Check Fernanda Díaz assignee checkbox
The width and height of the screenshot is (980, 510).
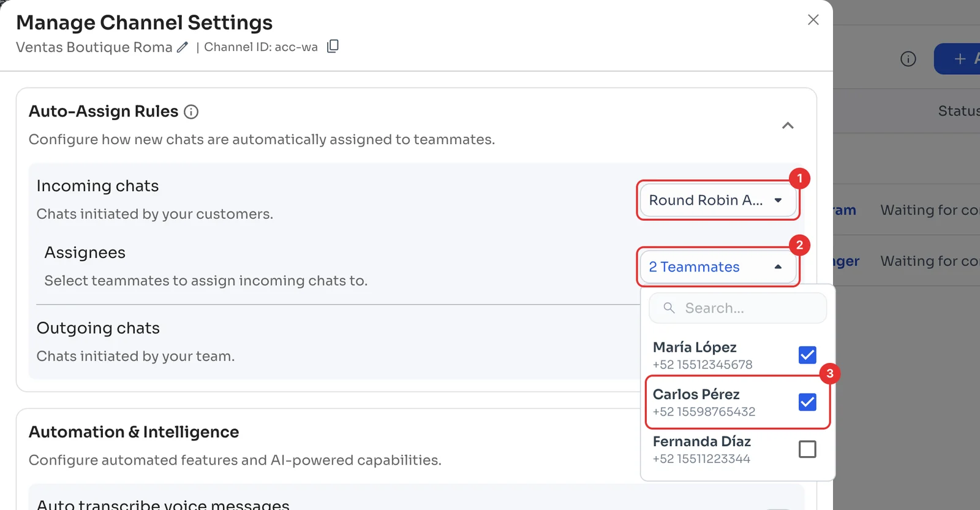(807, 449)
